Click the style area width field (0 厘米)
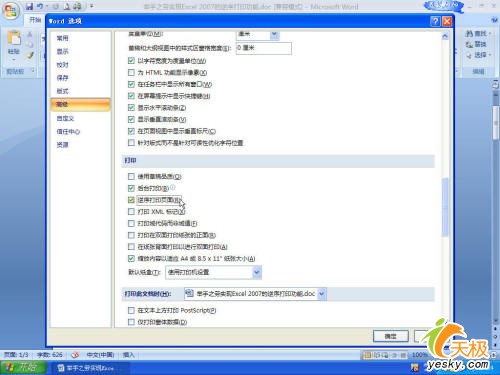Viewport: 500px width, 375px height. [264, 48]
